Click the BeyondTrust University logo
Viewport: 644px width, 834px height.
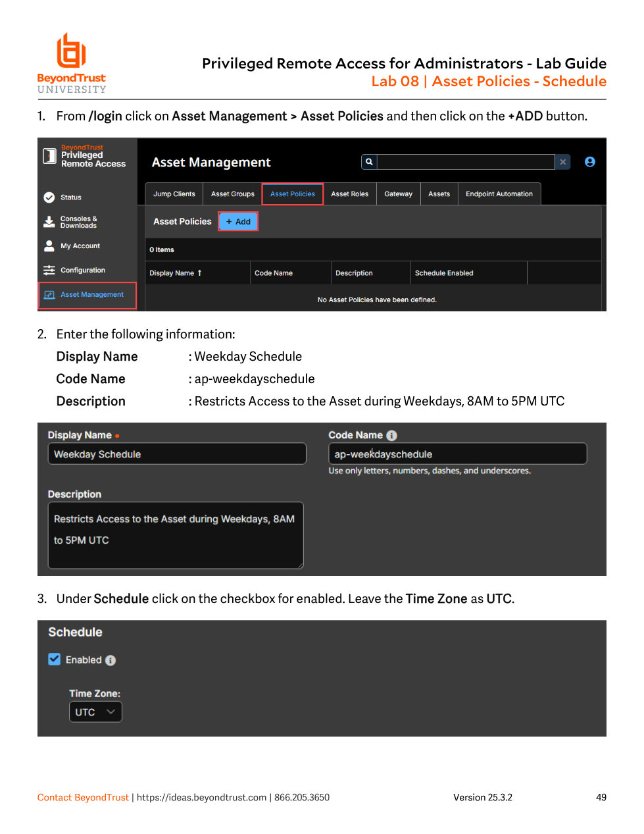72,63
